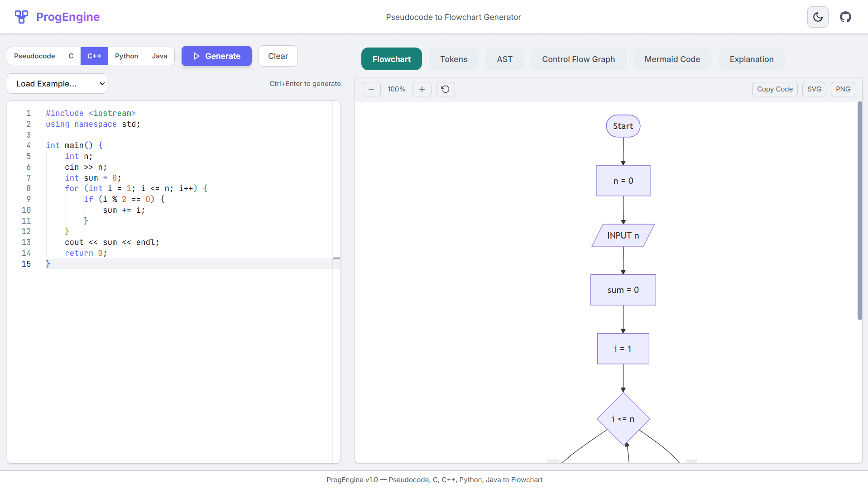868x488 pixels.
Task: Reset flowchart zoom with the rotate icon
Action: click(446, 89)
